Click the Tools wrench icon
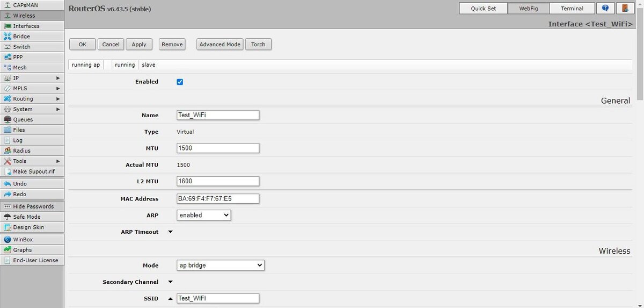 (8, 161)
